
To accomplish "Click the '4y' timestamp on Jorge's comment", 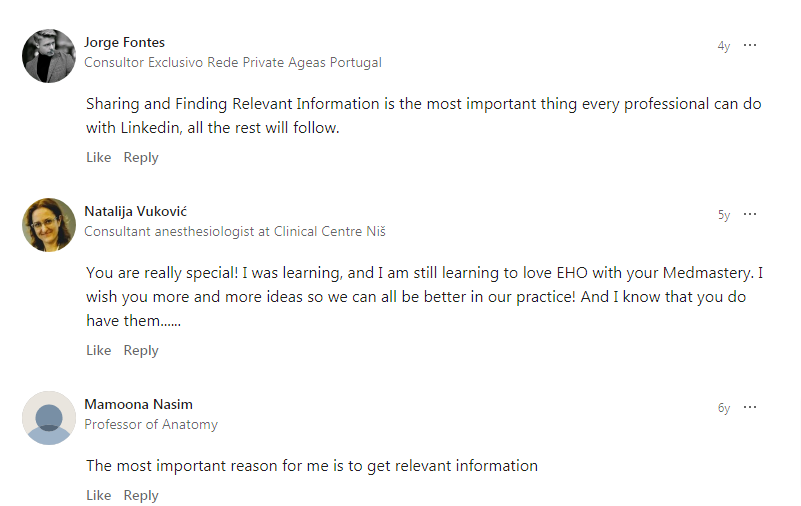I will coord(723,46).
